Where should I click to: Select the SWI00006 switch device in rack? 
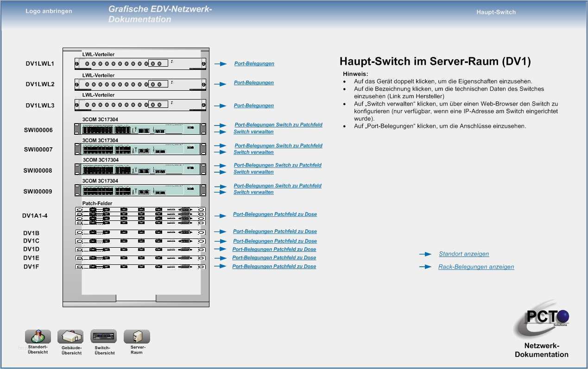139,129
